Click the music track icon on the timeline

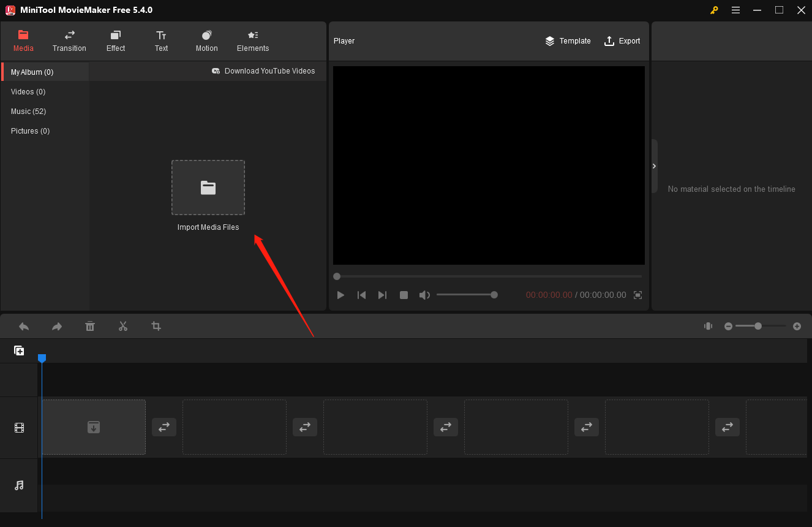coord(19,486)
